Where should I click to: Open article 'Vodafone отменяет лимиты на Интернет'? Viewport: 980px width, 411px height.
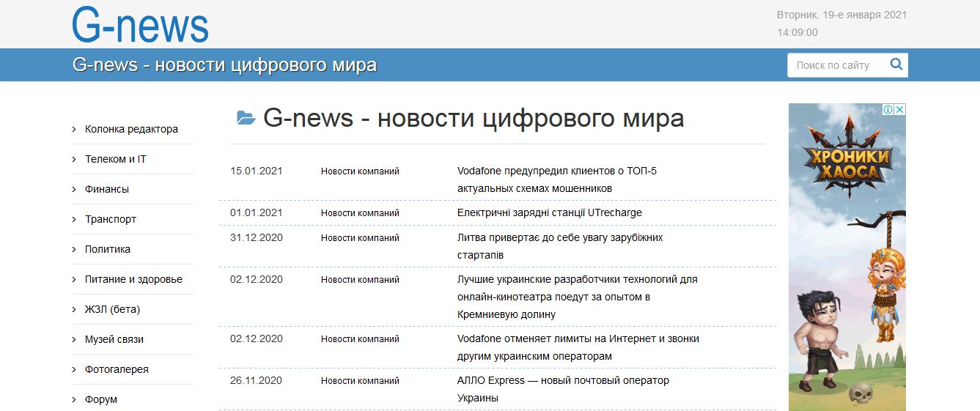(x=578, y=347)
